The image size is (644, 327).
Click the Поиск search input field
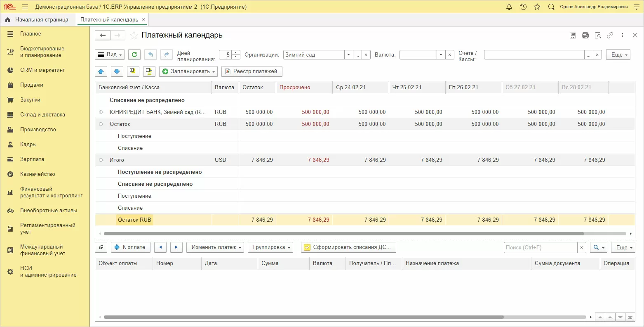pos(540,247)
